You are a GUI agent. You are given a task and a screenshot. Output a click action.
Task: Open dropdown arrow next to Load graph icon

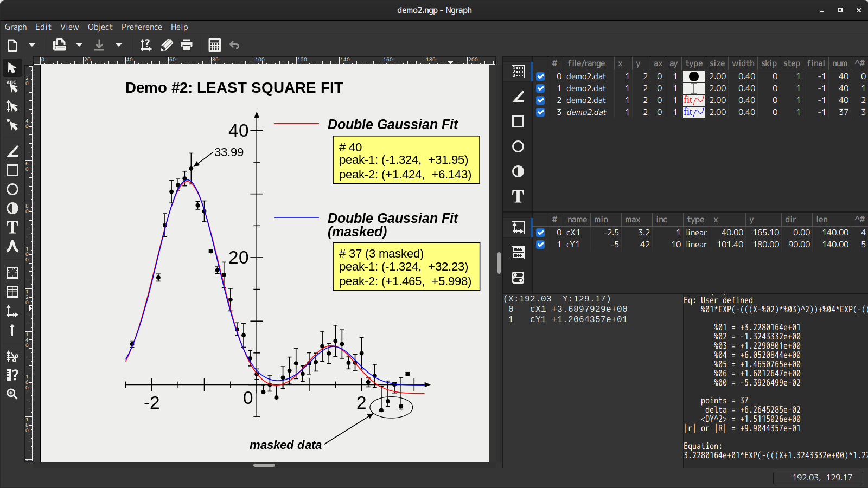[x=79, y=45]
